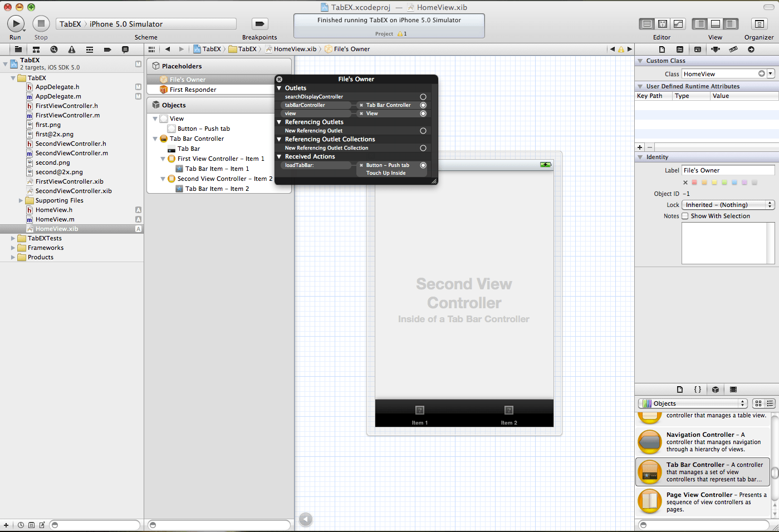Image resolution: width=779 pixels, height=532 pixels.
Task: Pick the red label color swatch
Action: [x=694, y=183]
